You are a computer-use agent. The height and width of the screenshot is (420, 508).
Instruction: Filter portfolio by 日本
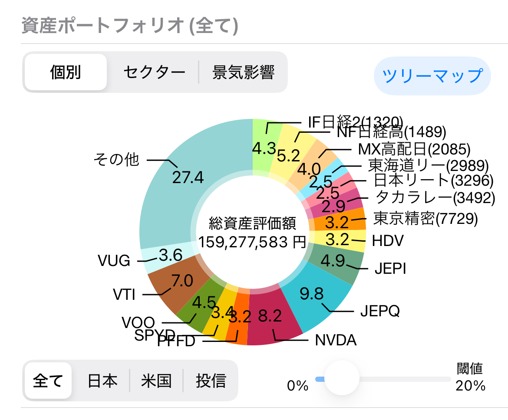[x=102, y=381]
